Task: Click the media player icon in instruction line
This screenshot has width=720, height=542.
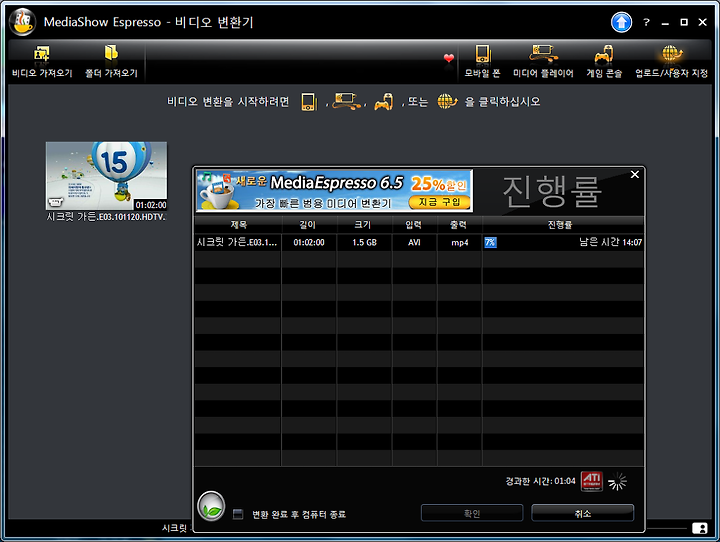Action: 347,101
